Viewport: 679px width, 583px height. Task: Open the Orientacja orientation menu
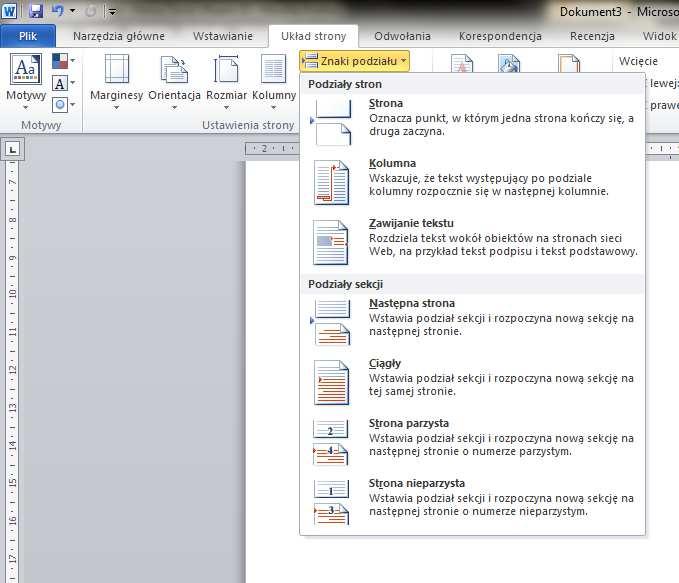[174, 81]
